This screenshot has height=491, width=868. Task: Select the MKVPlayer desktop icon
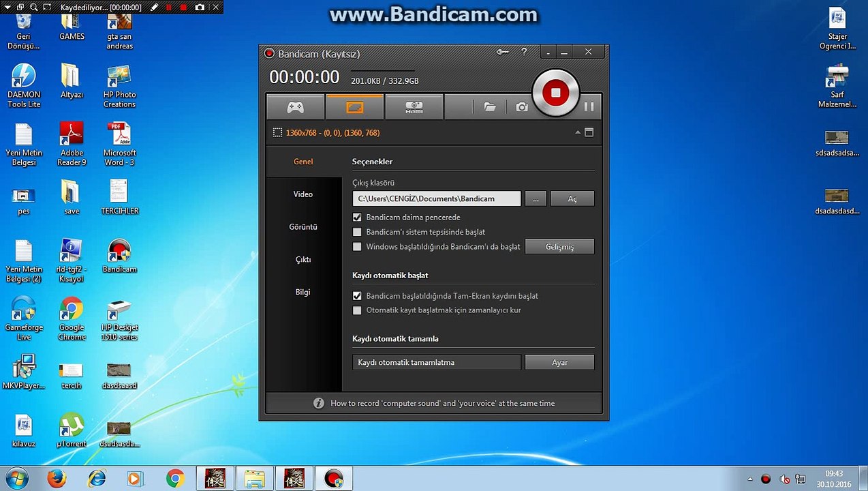pyautogui.click(x=24, y=372)
